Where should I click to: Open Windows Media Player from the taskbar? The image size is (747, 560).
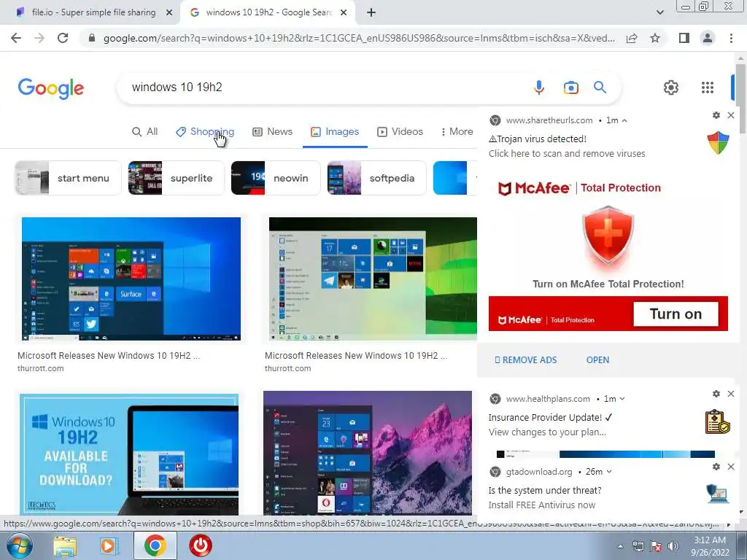coord(108,546)
